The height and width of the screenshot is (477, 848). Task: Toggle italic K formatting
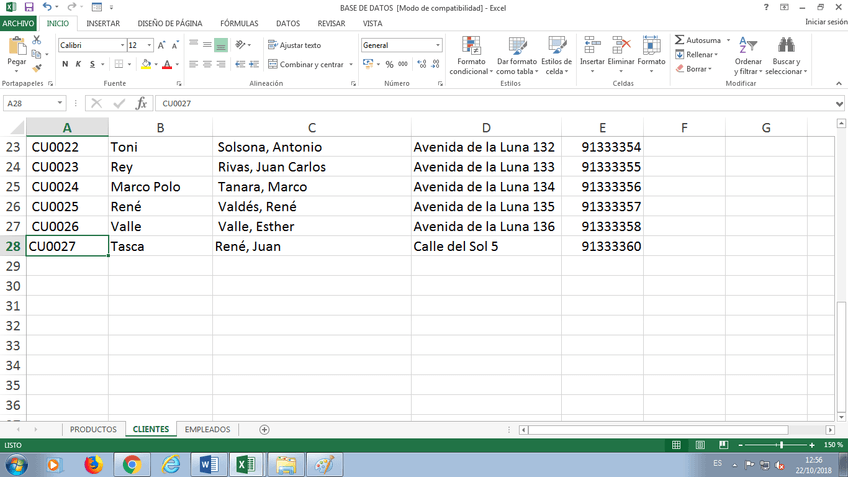click(x=78, y=64)
